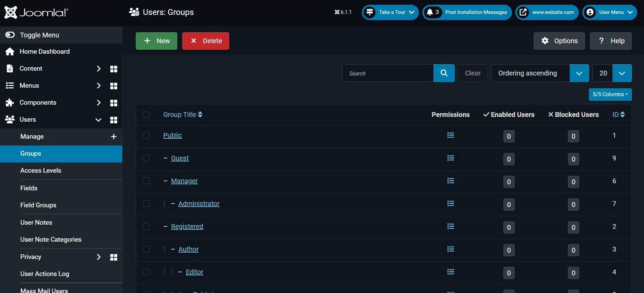
Task: View permissions icon for Administrator group
Action: click(x=450, y=204)
